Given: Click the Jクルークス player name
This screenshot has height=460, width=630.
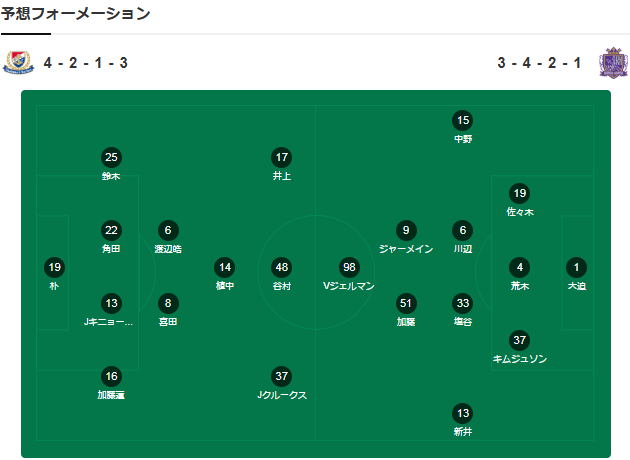Looking at the screenshot, I should click(282, 395).
